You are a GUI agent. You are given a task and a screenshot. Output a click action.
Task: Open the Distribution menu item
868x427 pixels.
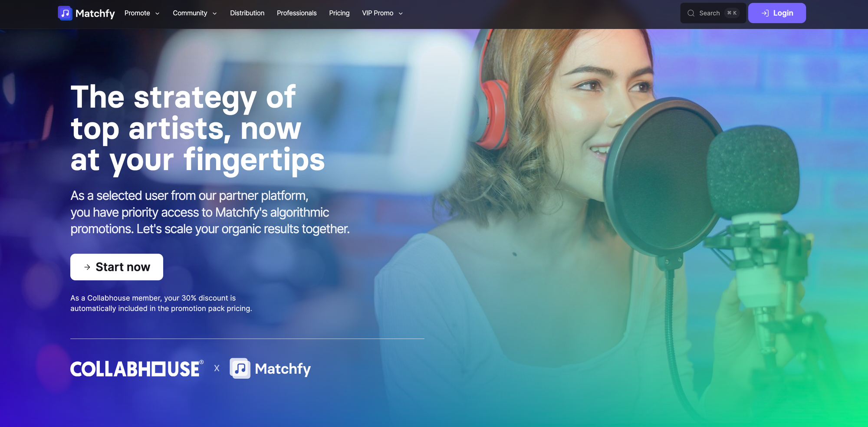(247, 13)
